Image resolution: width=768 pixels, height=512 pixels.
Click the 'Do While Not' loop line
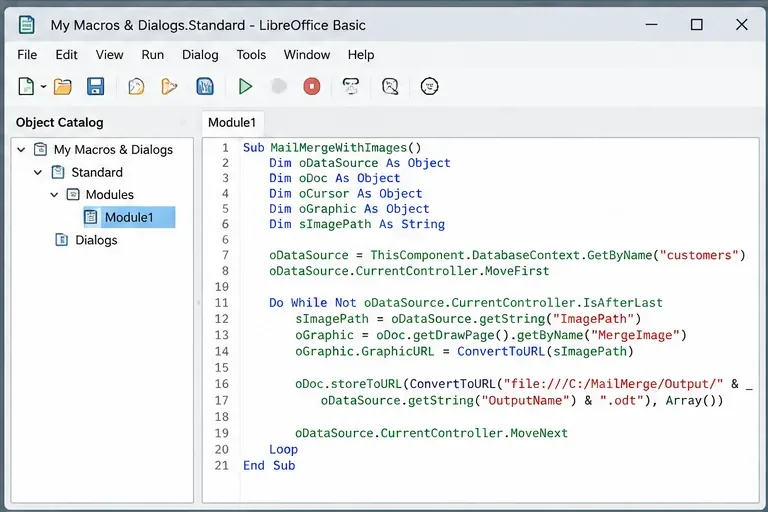466,303
